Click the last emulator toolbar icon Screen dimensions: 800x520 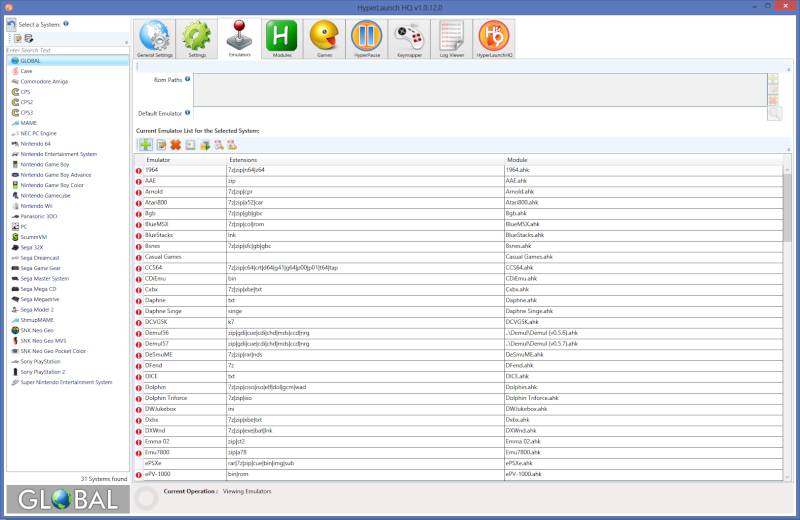tap(232, 145)
